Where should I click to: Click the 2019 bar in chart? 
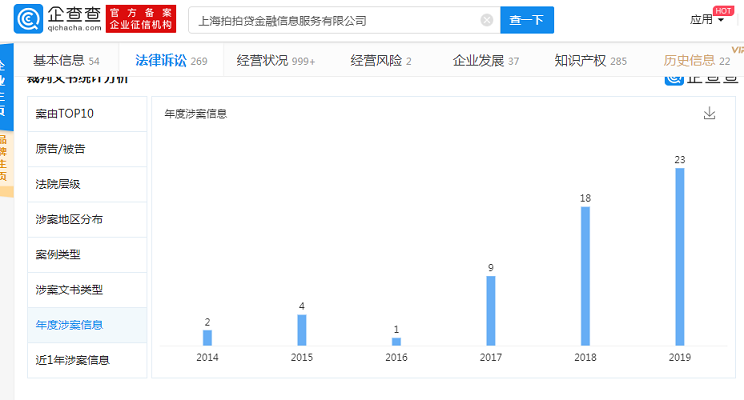coord(680,256)
